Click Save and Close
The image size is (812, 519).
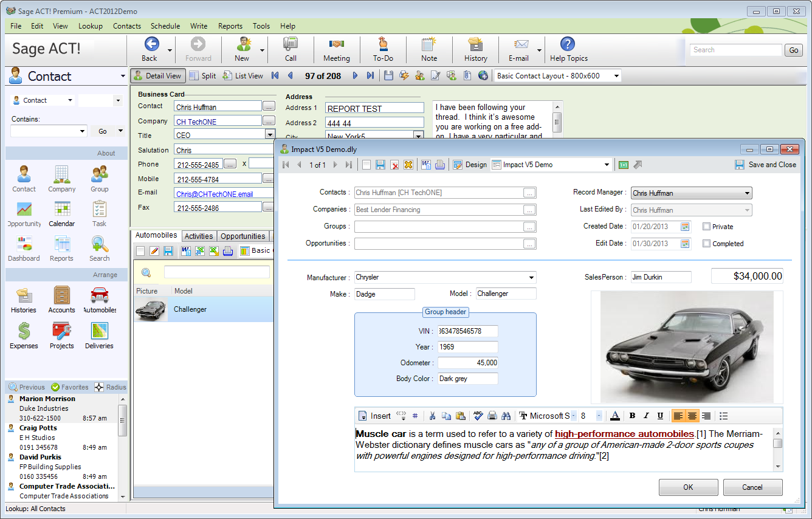766,165
